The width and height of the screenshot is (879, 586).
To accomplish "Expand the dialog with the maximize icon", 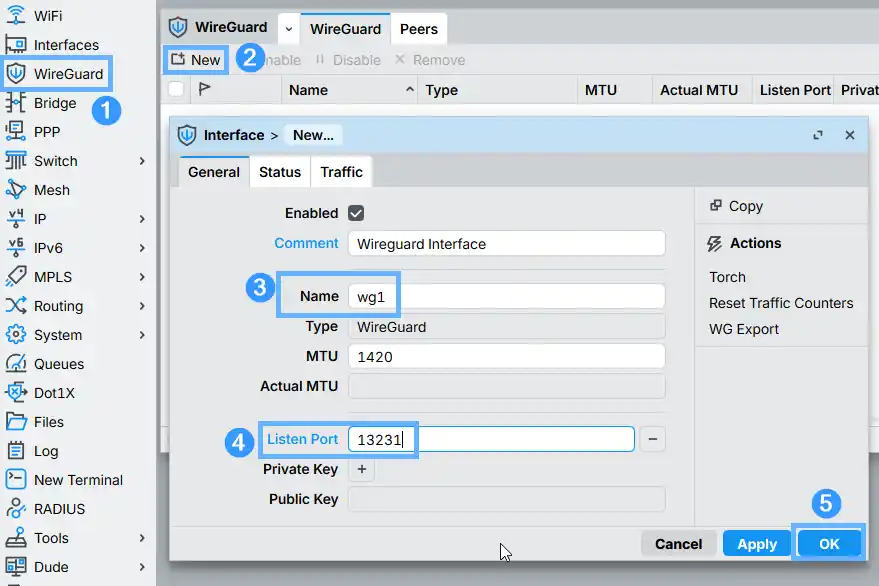I will tap(818, 135).
